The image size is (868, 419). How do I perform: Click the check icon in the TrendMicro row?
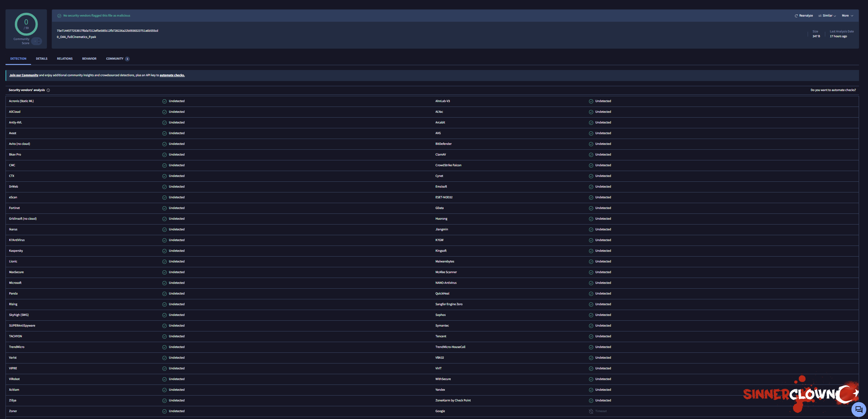(164, 347)
